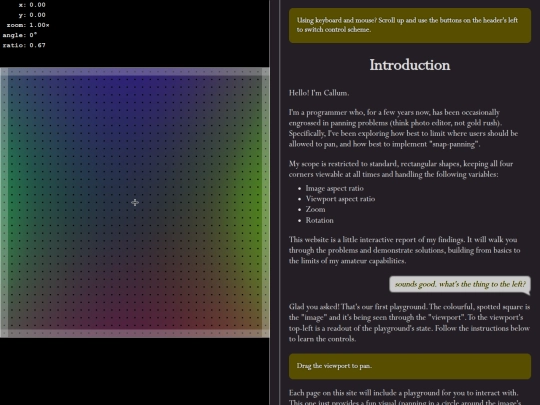Click the paragraph starting 'I'm a programmer who'

coord(403,128)
